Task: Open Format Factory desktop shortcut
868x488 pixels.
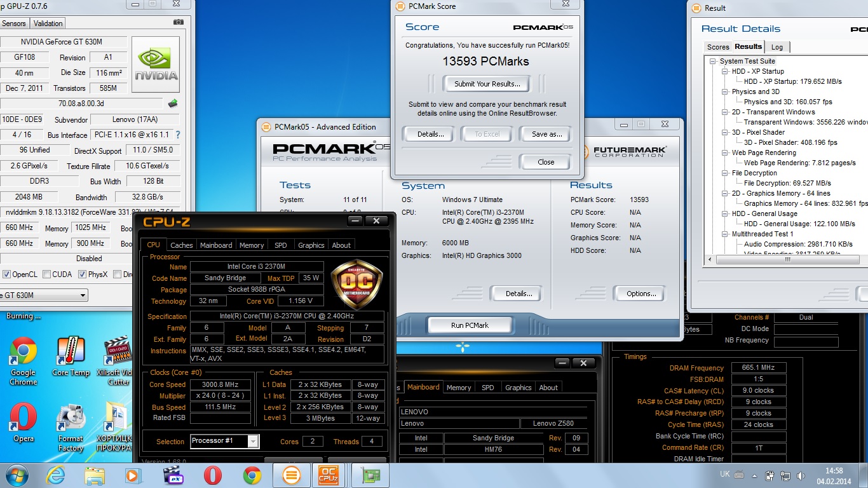Action: 71,427
